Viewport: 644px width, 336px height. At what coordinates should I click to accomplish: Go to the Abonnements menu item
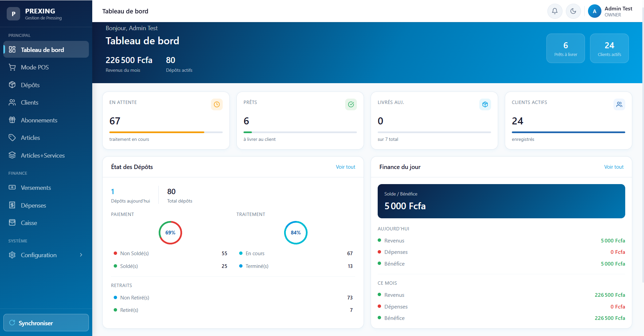click(46, 120)
